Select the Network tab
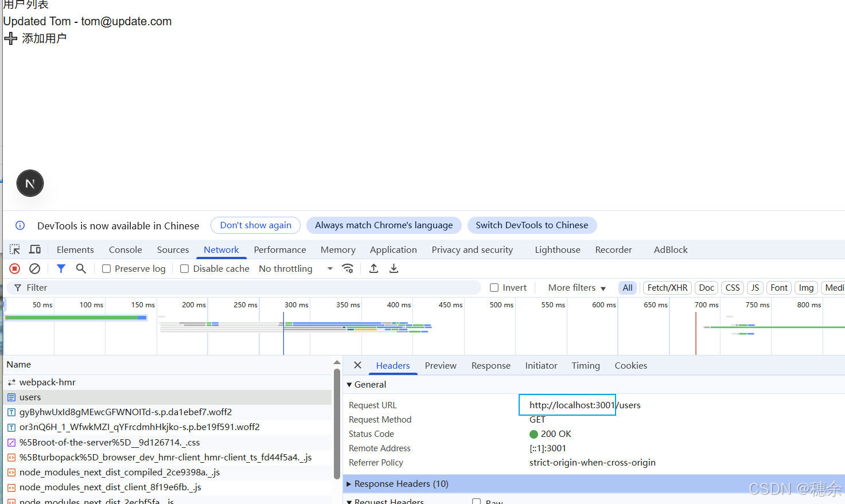The width and height of the screenshot is (845, 504). coord(221,249)
